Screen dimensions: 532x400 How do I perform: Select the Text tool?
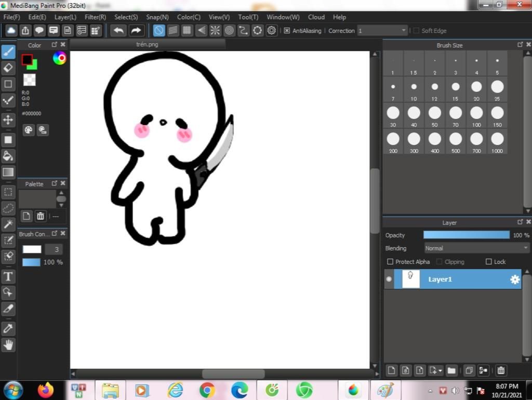(x=8, y=276)
